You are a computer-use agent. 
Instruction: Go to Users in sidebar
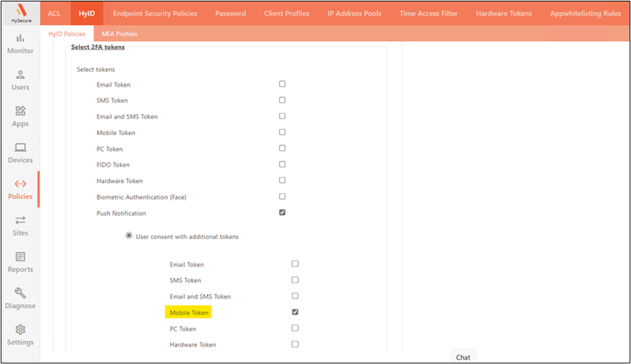[20, 80]
